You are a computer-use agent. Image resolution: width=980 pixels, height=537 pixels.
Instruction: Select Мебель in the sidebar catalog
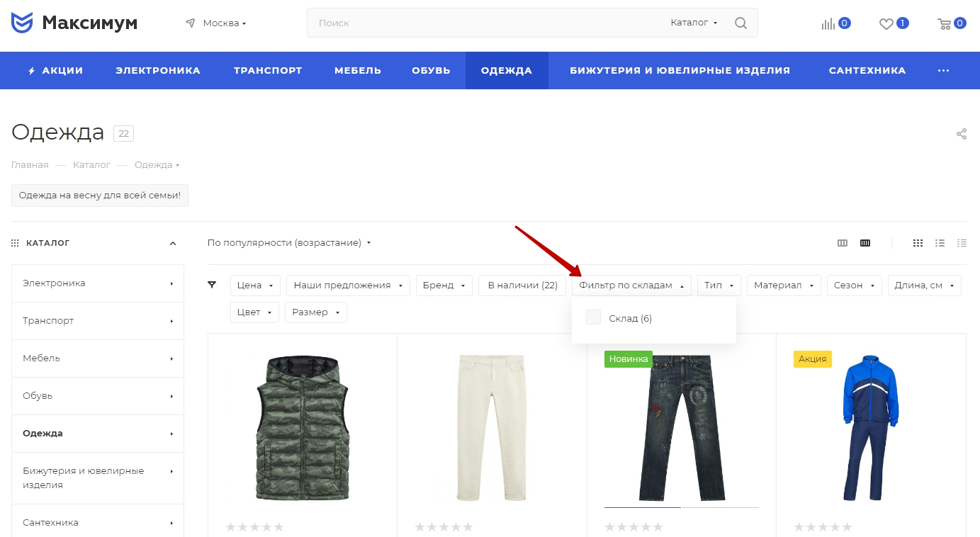point(98,358)
